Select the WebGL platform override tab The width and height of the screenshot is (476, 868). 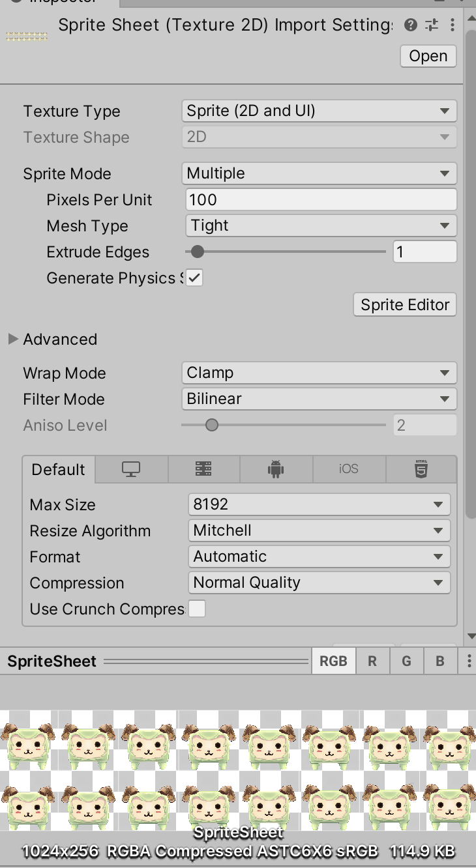pyautogui.click(x=421, y=469)
